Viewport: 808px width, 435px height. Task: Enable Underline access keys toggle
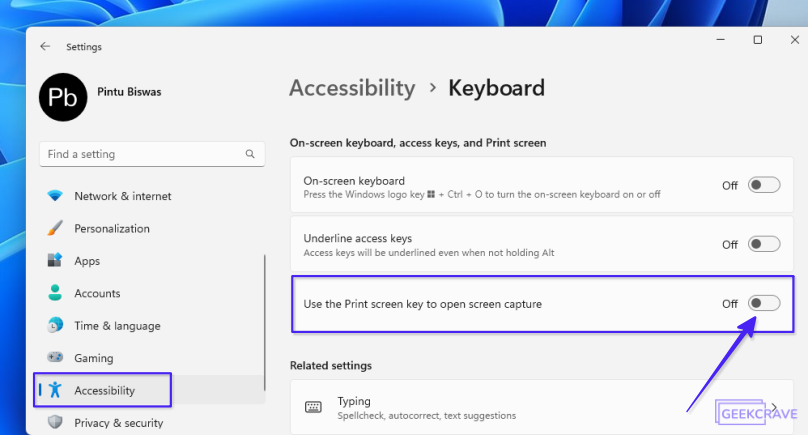tap(764, 244)
